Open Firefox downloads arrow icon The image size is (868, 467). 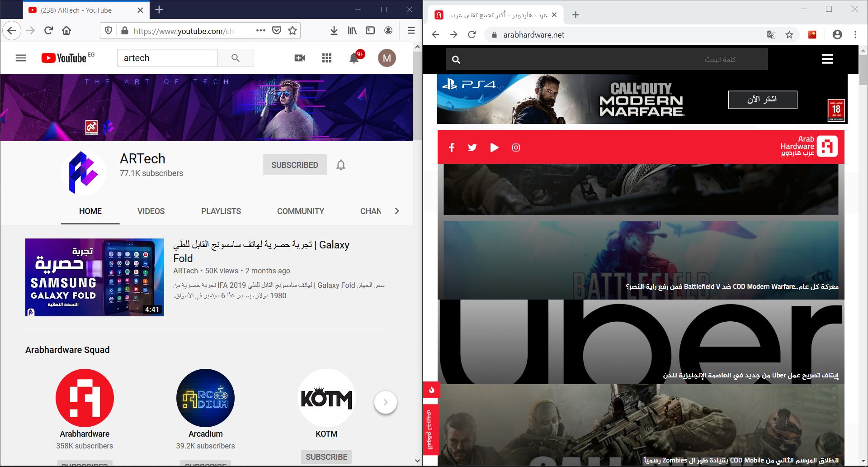point(334,31)
